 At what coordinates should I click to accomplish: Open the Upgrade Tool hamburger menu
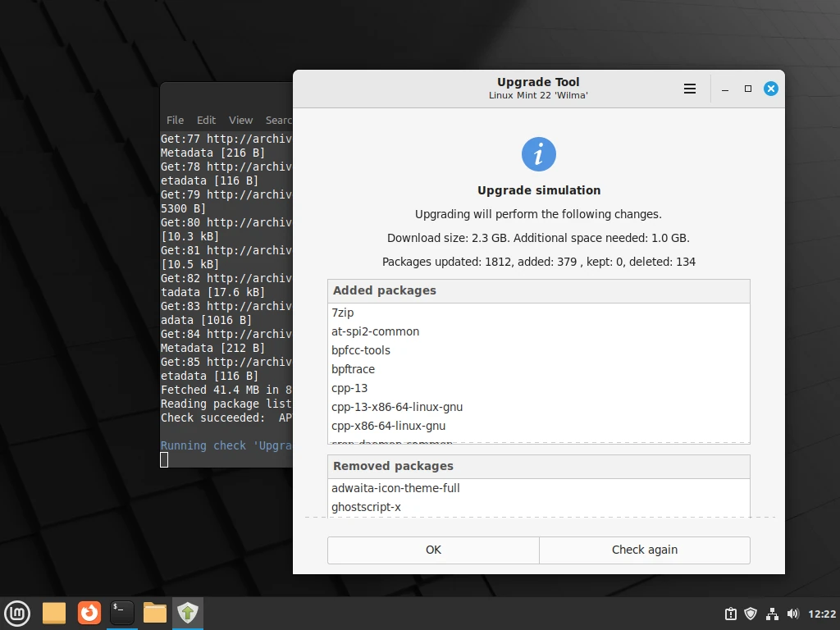[690, 89]
